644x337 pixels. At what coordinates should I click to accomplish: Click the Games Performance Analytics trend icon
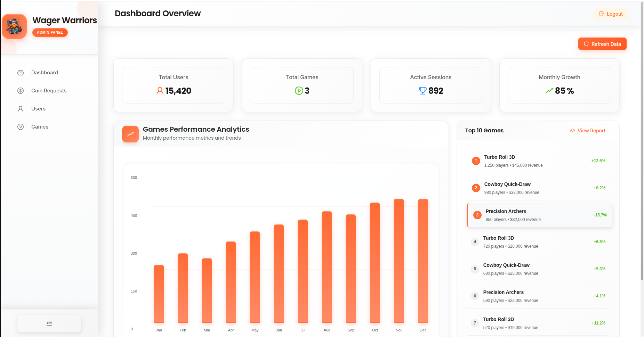coord(130,134)
